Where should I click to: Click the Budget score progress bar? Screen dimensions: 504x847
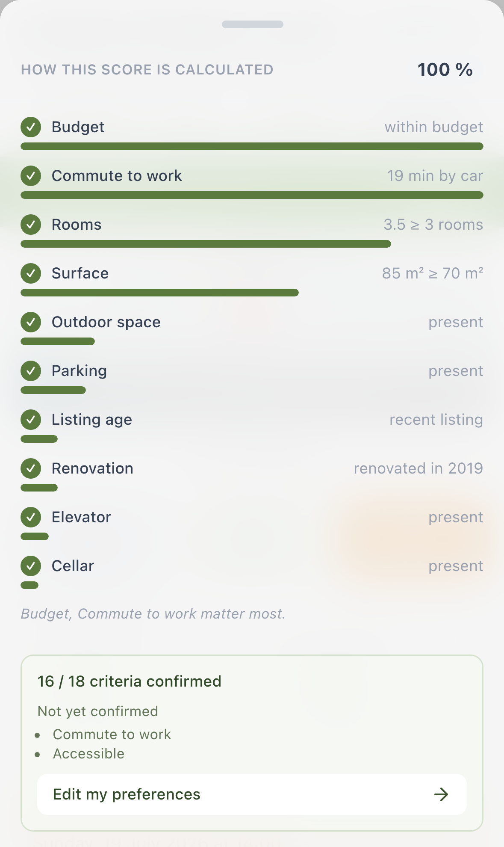252,146
